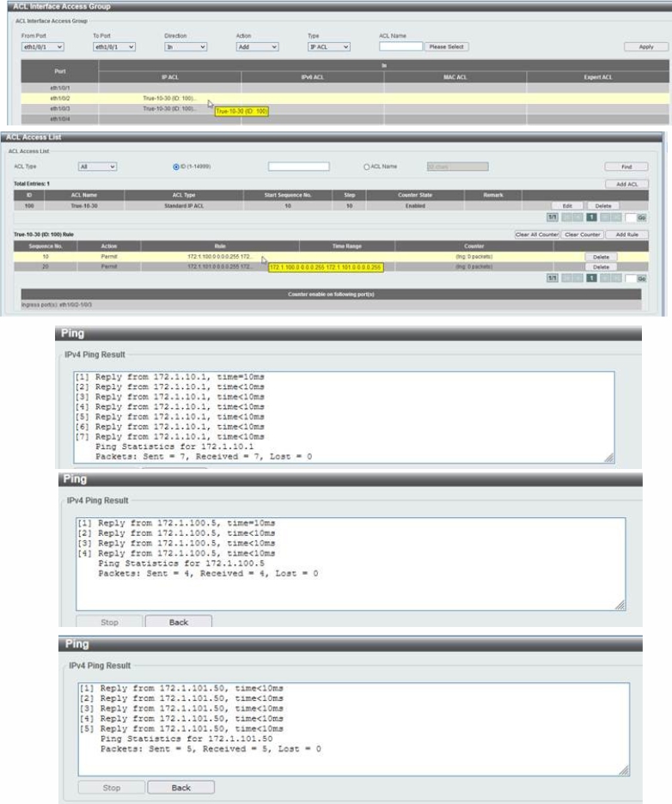The width and height of the screenshot is (672, 804).
Task: Click Go button in ACL list pager
Action: [641, 217]
